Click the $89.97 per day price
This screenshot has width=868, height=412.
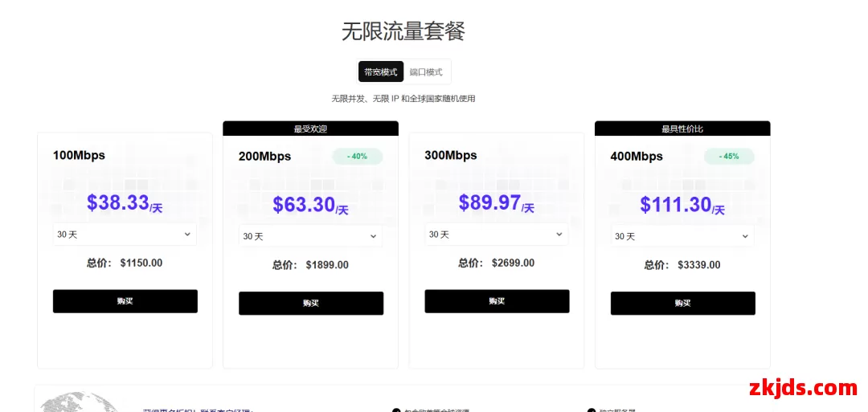coord(497,203)
